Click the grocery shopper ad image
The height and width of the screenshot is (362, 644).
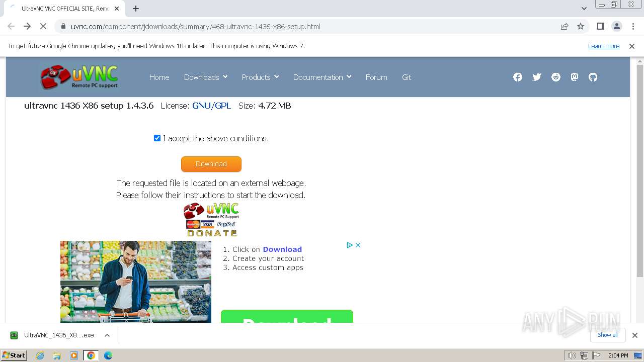click(x=136, y=282)
